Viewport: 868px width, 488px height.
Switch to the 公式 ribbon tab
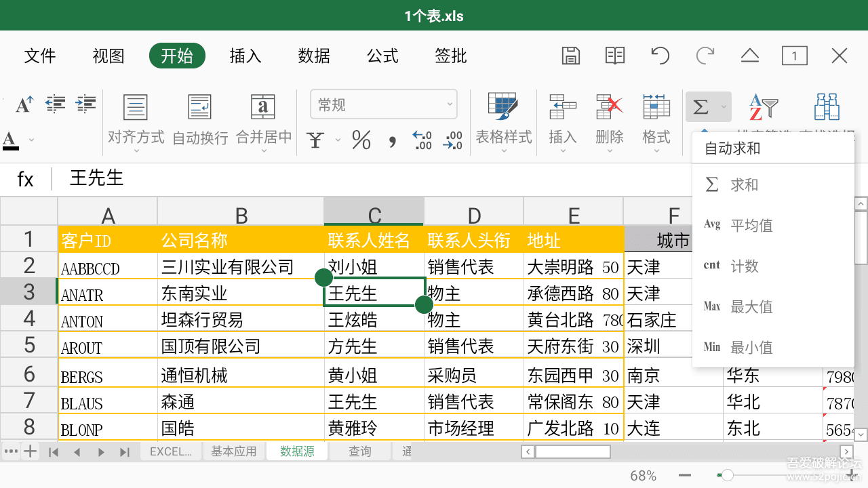(x=382, y=56)
